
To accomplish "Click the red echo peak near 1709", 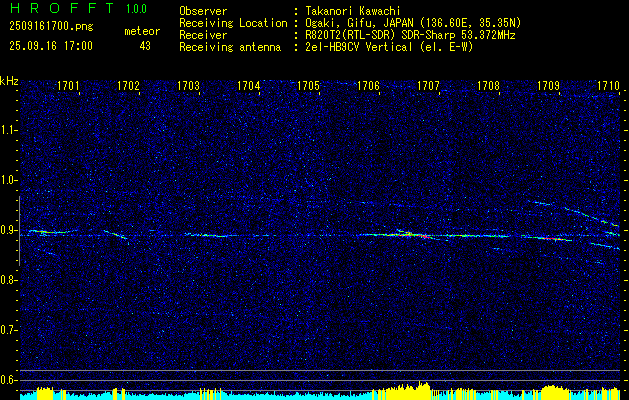I will click(553, 239).
